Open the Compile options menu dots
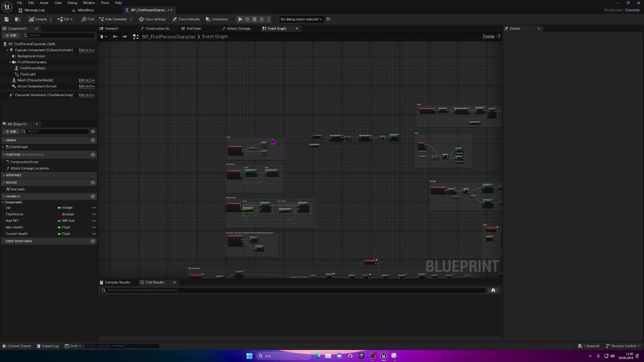644x362 pixels. point(51,19)
